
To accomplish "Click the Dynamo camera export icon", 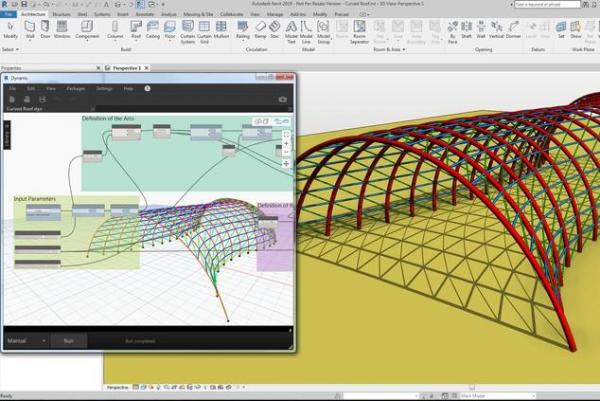I will click(283, 99).
